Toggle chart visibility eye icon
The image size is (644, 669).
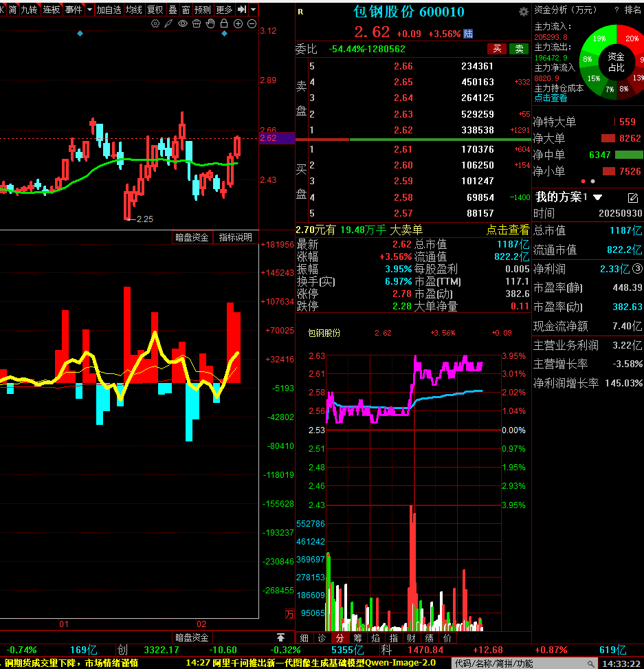(x=183, y=24)
